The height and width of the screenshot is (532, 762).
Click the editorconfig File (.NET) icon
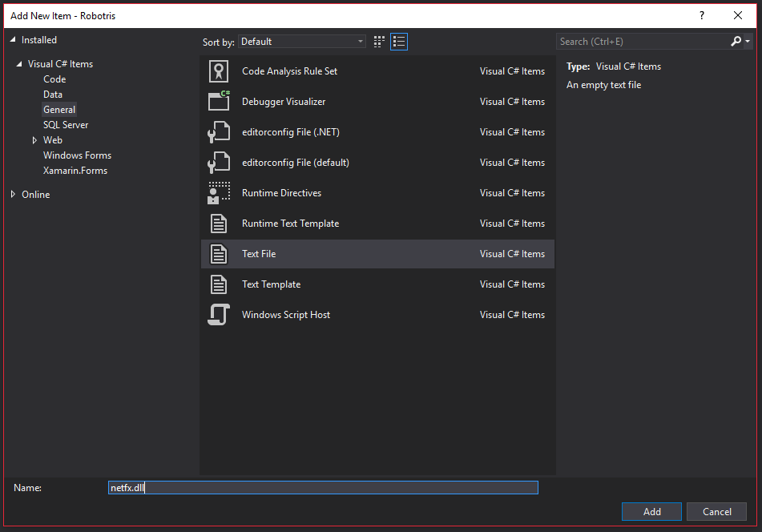219,132
